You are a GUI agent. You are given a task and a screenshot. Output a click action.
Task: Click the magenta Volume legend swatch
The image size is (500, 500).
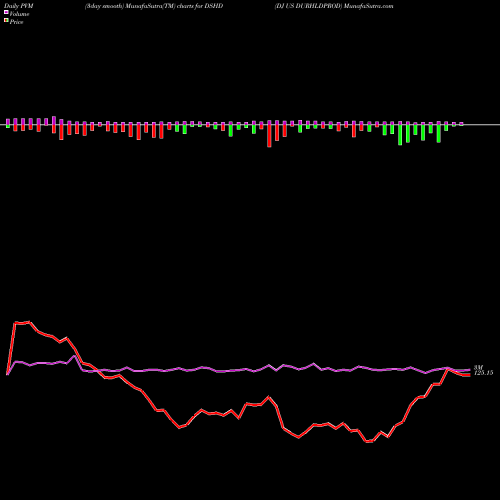point(6,13)
